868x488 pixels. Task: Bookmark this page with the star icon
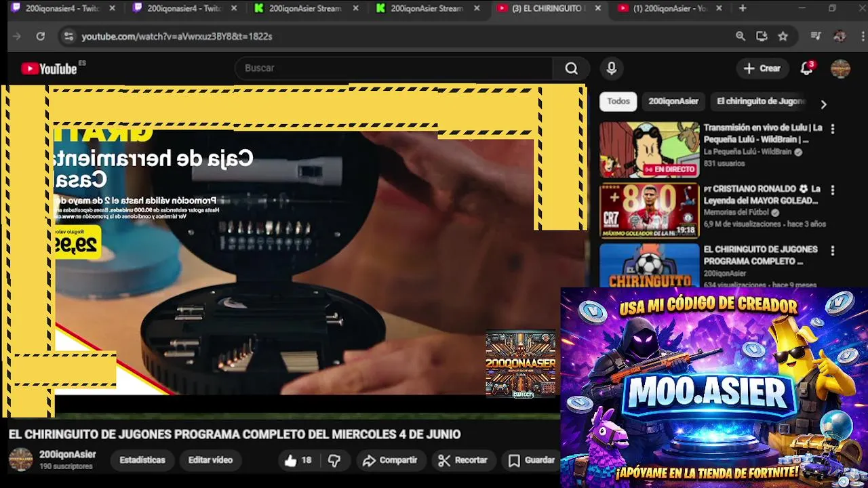[x=783, y=37]
